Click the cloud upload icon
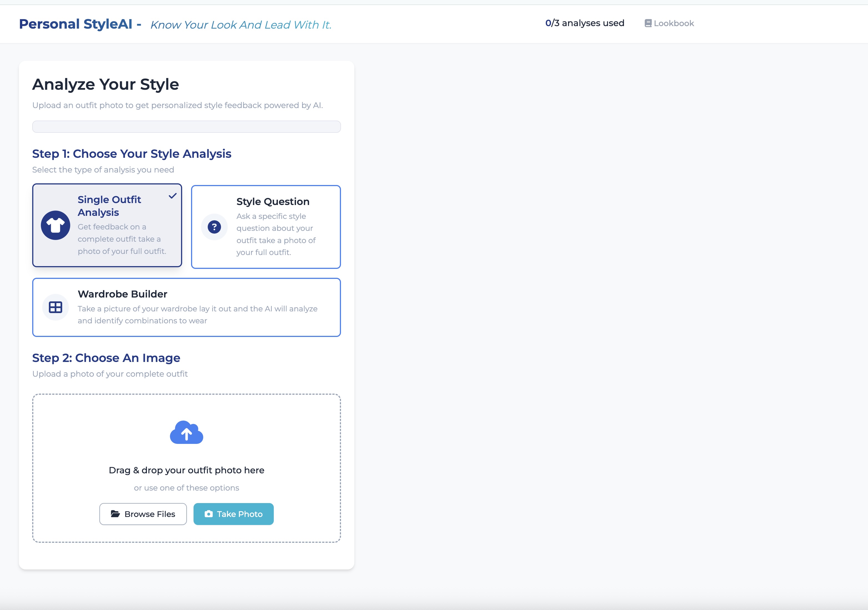 click(x=186, y=432)
